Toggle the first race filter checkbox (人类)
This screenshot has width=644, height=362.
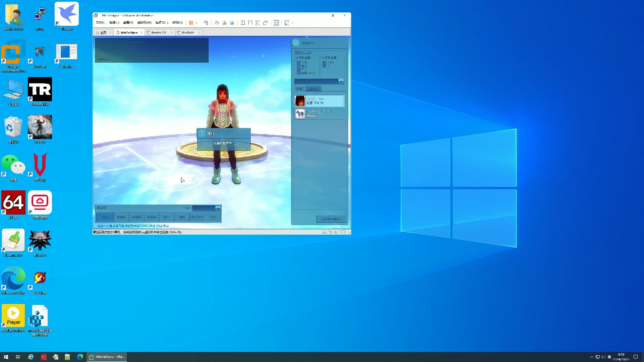[x=299, y=62]
